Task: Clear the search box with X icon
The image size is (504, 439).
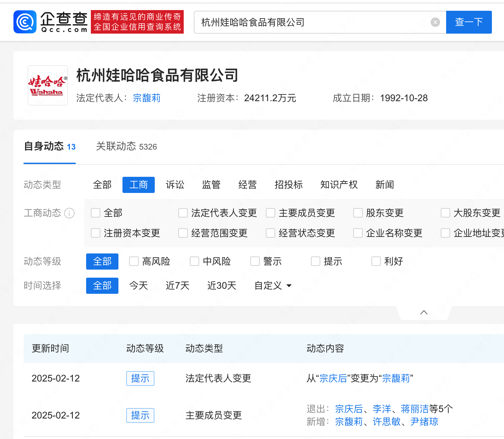Action: click(435, 22)
